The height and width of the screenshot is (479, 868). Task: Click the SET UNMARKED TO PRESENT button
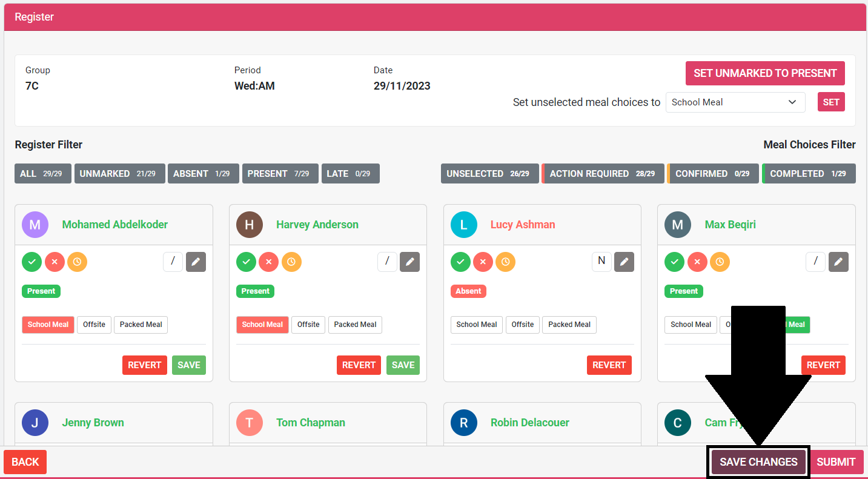click(x=764, y=73)
